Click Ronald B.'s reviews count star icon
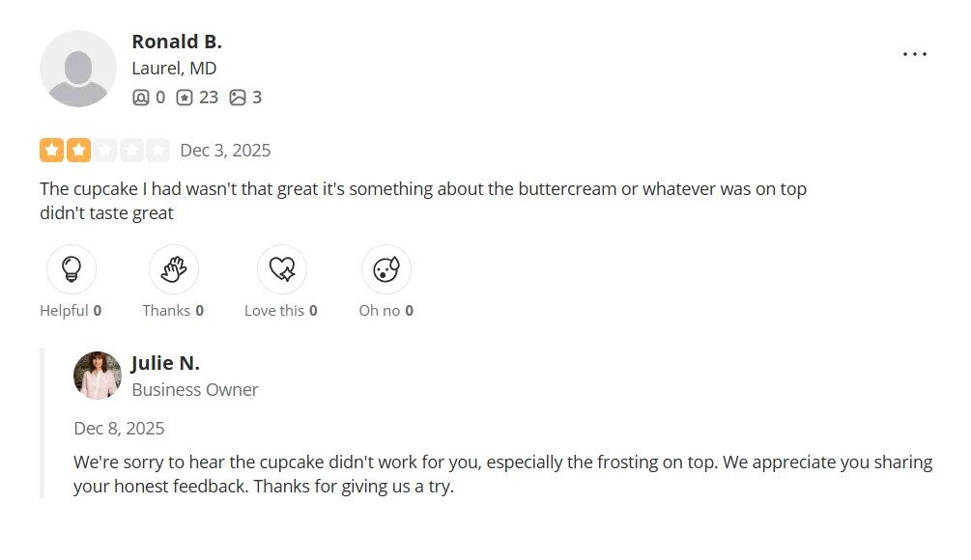 click(185, 98)
